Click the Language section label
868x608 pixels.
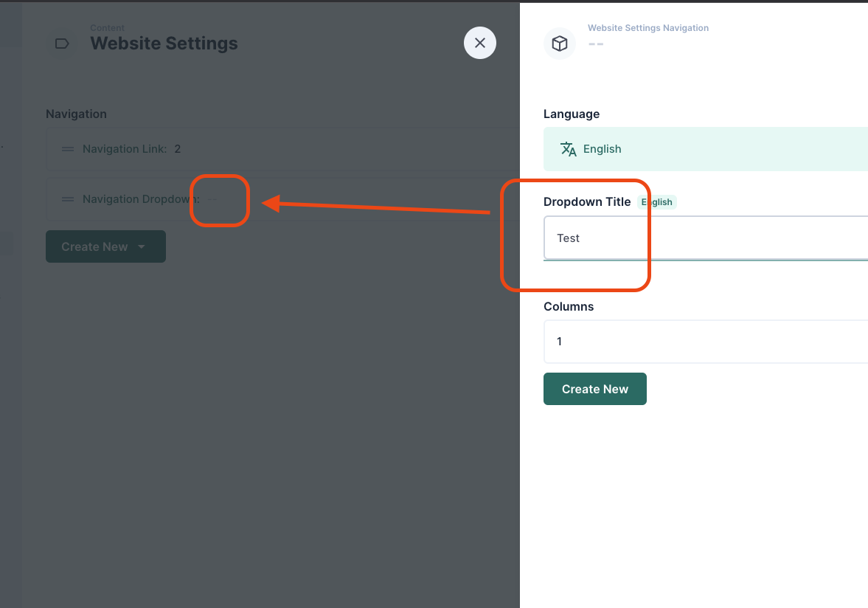point(572,114)
